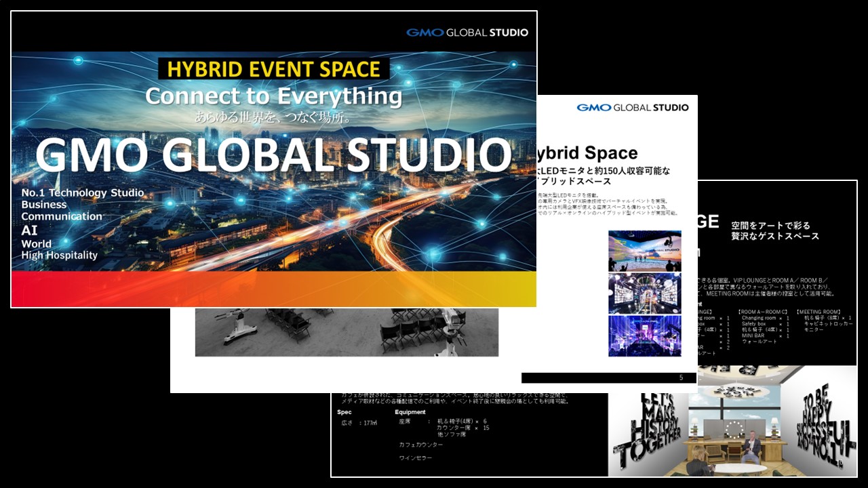Click the 'カウンター席 × 15' seating line
The width and height of the screenshot is (868, 488).
pyautogui.click(x=463, y=428)
